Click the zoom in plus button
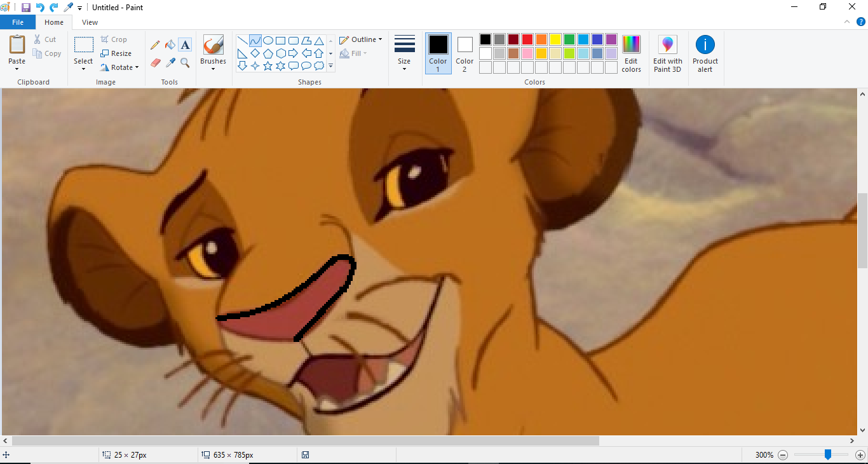The image size is (868, 464). 860,455
